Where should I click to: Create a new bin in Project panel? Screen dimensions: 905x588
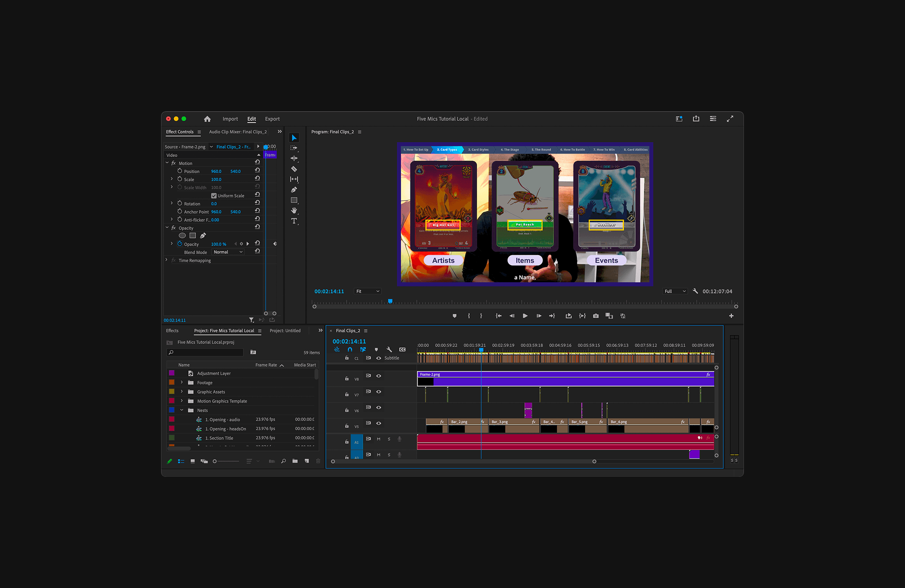pos(295,461)
